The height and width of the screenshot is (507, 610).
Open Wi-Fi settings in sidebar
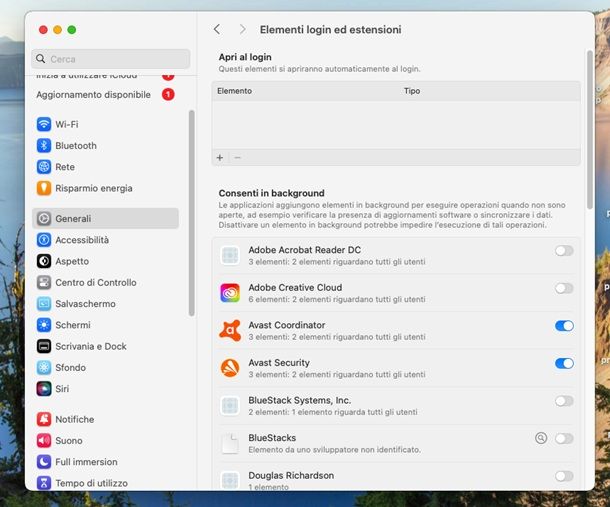tap(67, 124)
